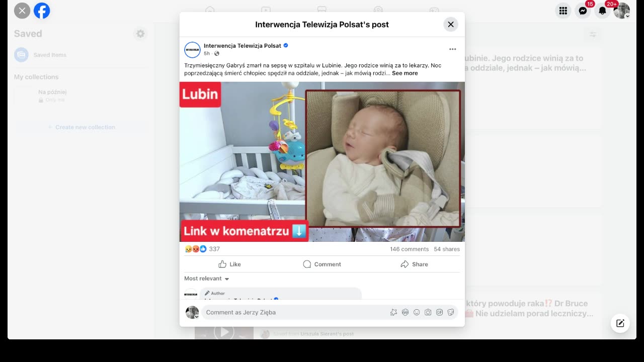Screen dimensions: 644x362
Task: Open the Facebook Menu grid icon
Action: [x=563, y=11]
